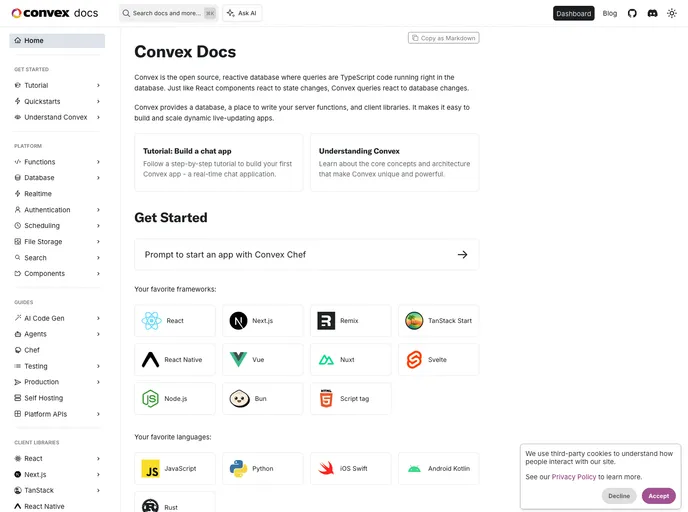Select the iOS Swift language card
This screenshot has height=512, width=688.
click(350, 468)
